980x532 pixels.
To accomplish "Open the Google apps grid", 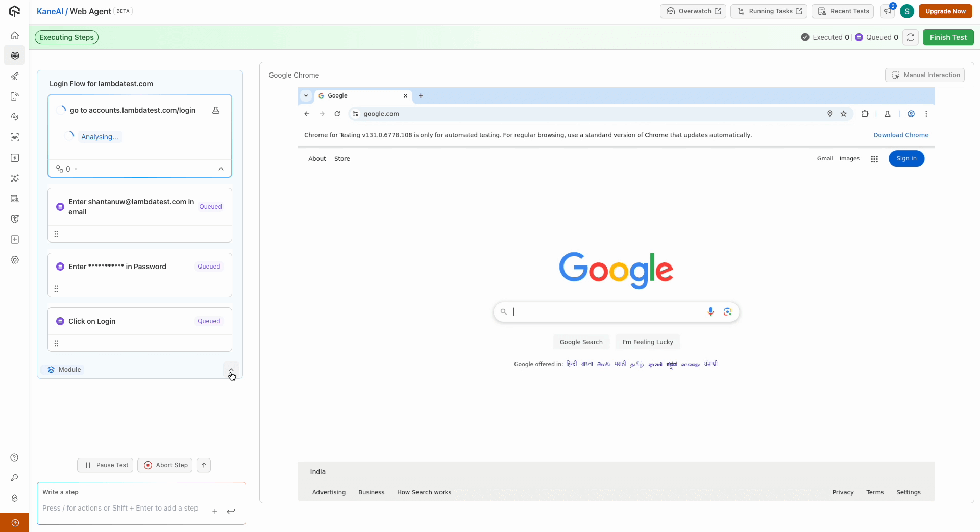I will tap(874, 159).
